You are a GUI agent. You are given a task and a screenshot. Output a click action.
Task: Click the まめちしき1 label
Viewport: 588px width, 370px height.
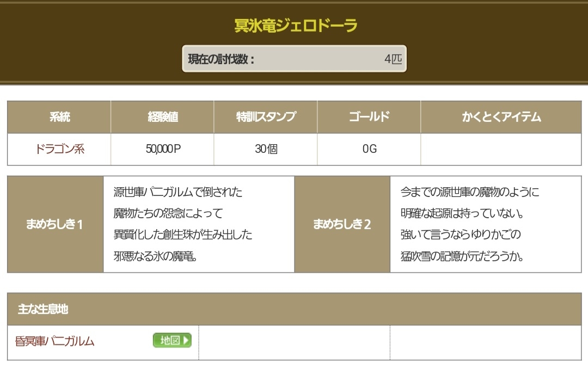54,224
